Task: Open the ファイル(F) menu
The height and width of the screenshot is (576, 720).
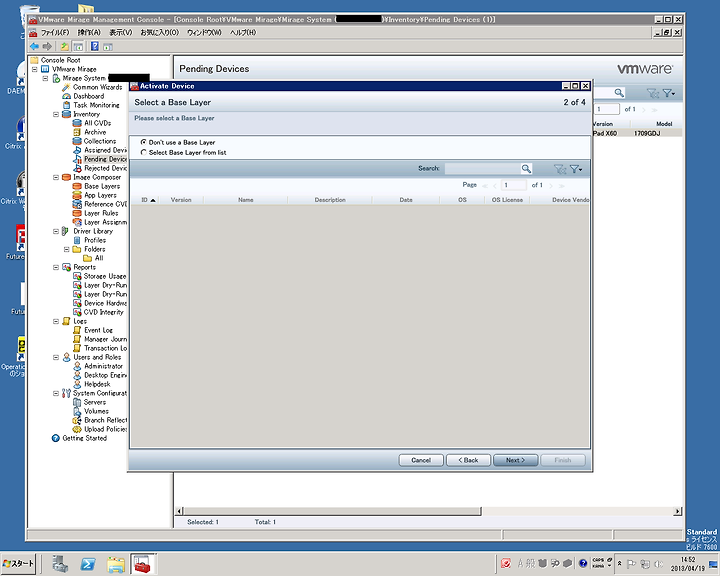Action: click(x=55, y=33)
